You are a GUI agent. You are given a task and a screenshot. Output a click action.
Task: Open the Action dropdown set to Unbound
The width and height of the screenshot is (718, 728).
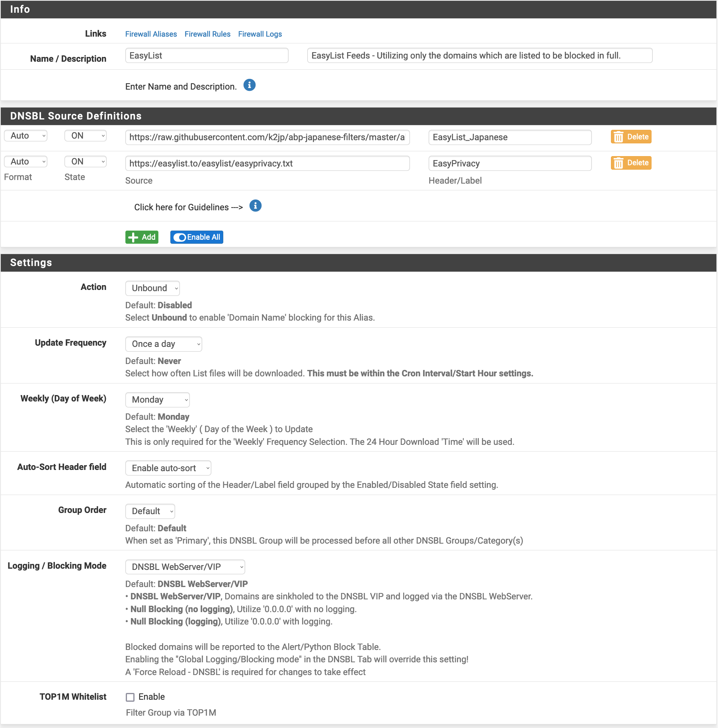(152, 288)
